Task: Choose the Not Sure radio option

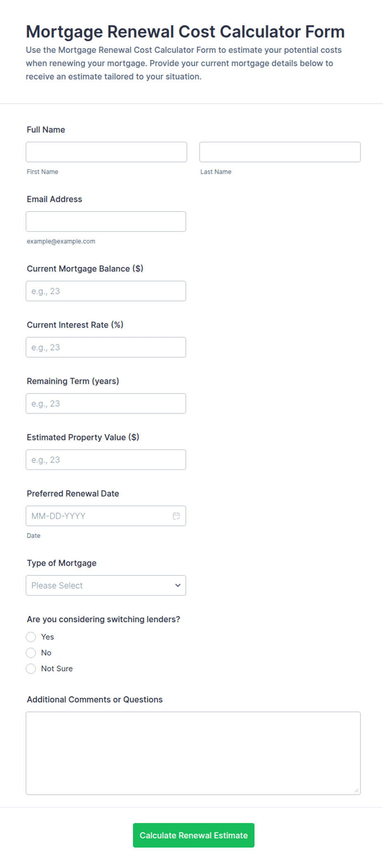Action: pos(31,669)
